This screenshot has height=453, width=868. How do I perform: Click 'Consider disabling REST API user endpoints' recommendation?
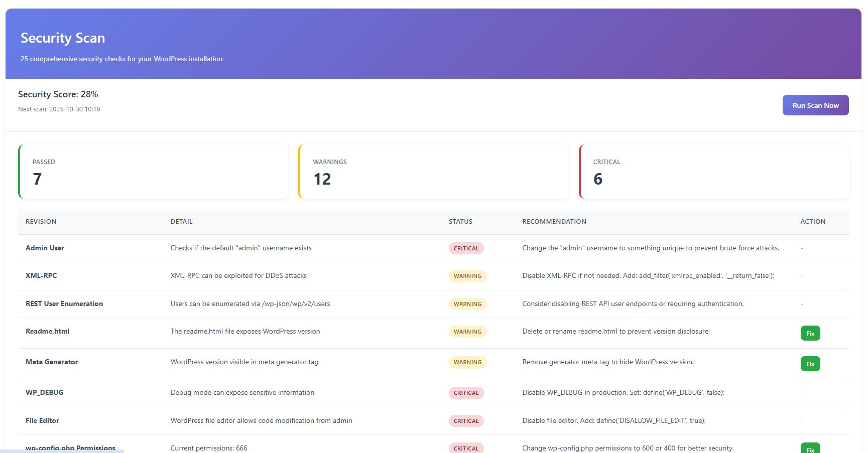click(x=633, y=304)
